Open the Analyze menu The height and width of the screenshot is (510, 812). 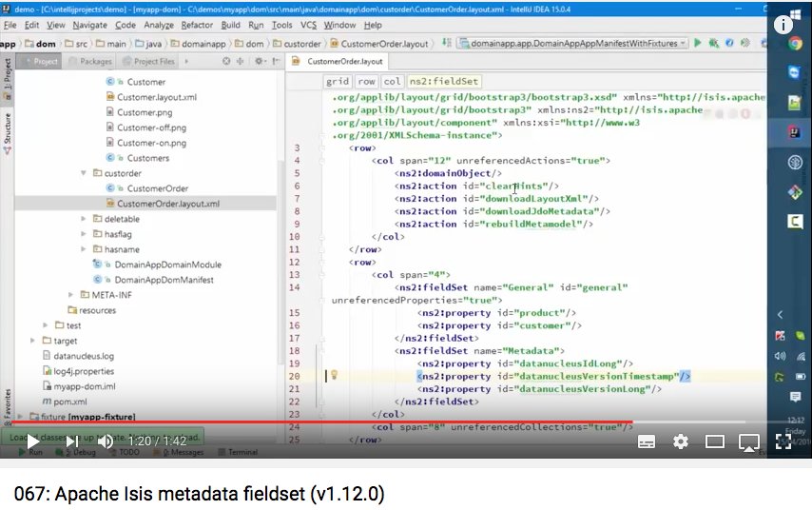pyautogui.click(x=159, y=25)
